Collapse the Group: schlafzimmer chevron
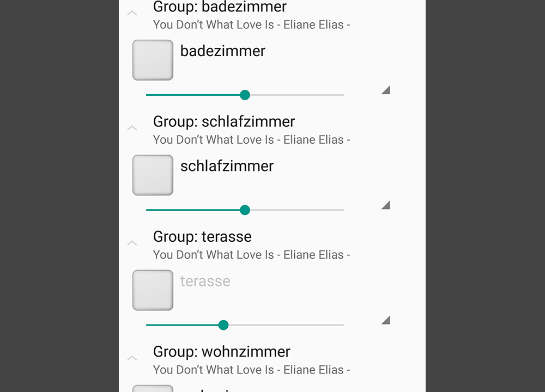This screenshot has width=545, height=392. [132, 128]
